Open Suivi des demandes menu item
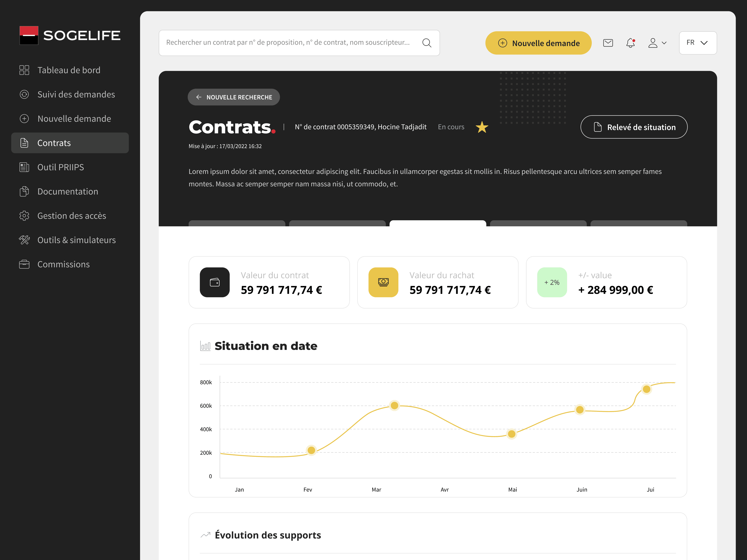 [70, 94]
